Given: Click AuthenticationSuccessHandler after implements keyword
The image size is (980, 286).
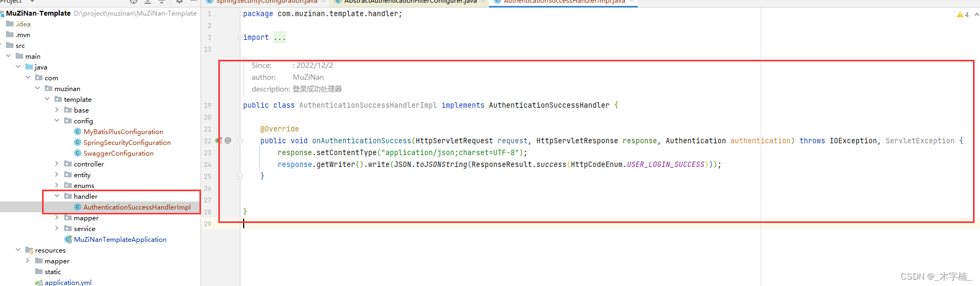Looking at the screenshot, I should (x=549, y=105).
